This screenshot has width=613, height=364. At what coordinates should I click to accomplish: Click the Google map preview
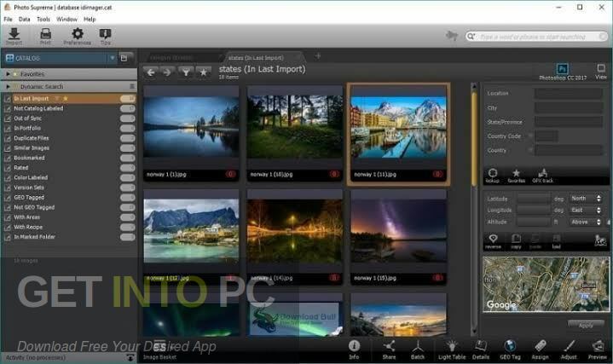[546, 284]
